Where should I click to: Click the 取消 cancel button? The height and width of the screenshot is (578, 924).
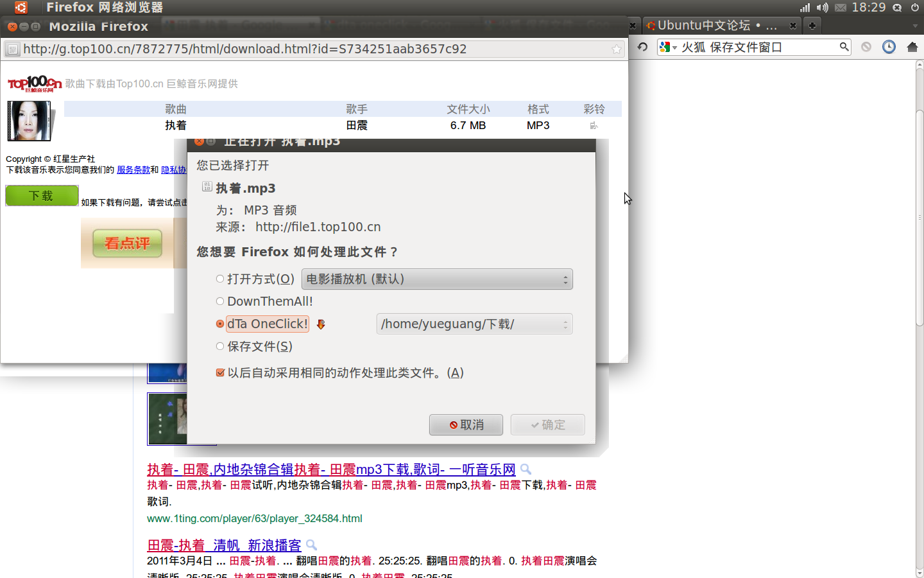(x=466, y=425)
